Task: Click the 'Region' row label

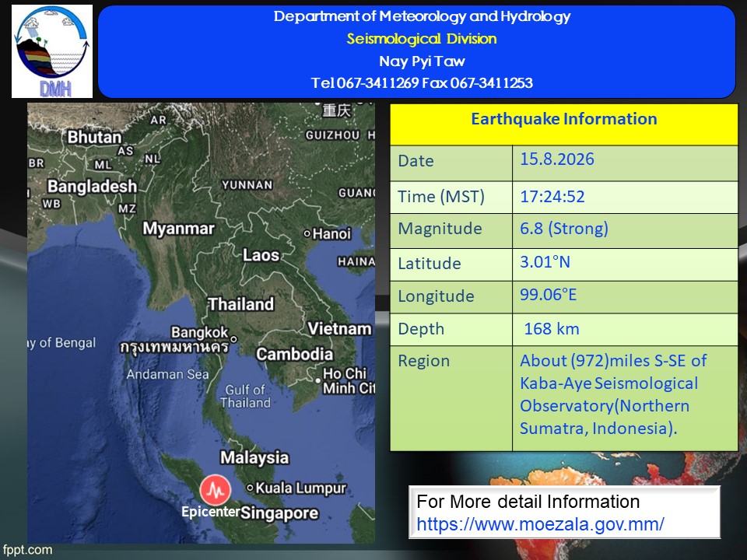Action: point(423,361)
